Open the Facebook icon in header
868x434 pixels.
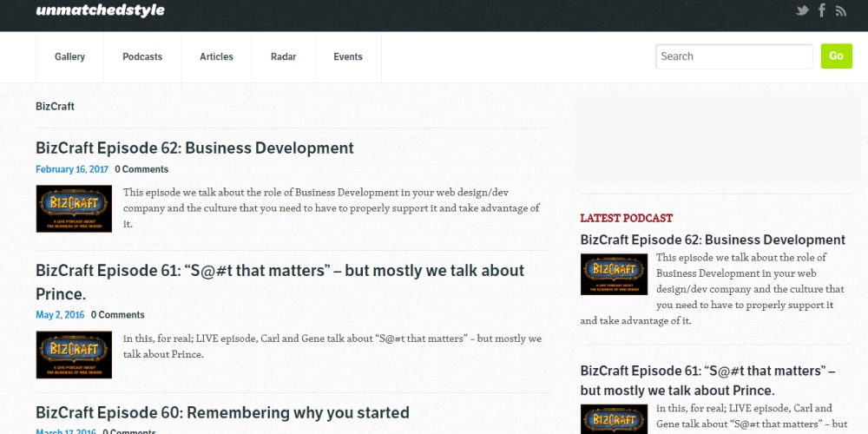pyautogui.click(x=822, y=10)
